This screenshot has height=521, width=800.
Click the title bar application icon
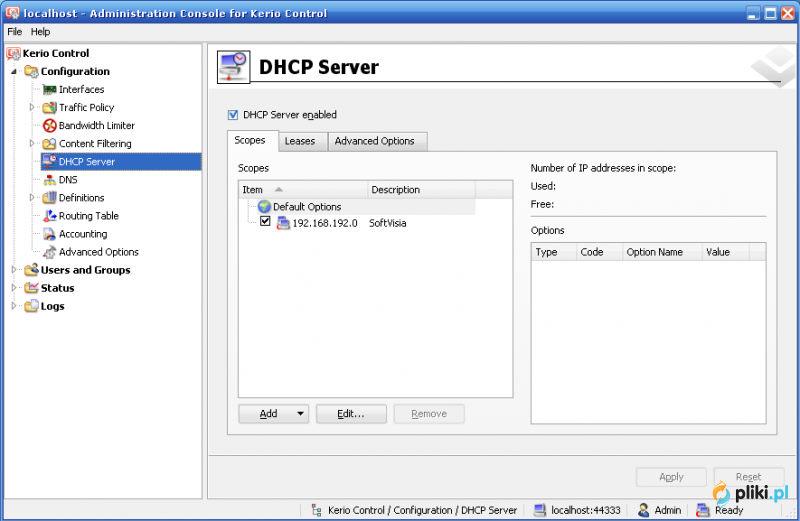pyautogui.click(x=13, y=13)
